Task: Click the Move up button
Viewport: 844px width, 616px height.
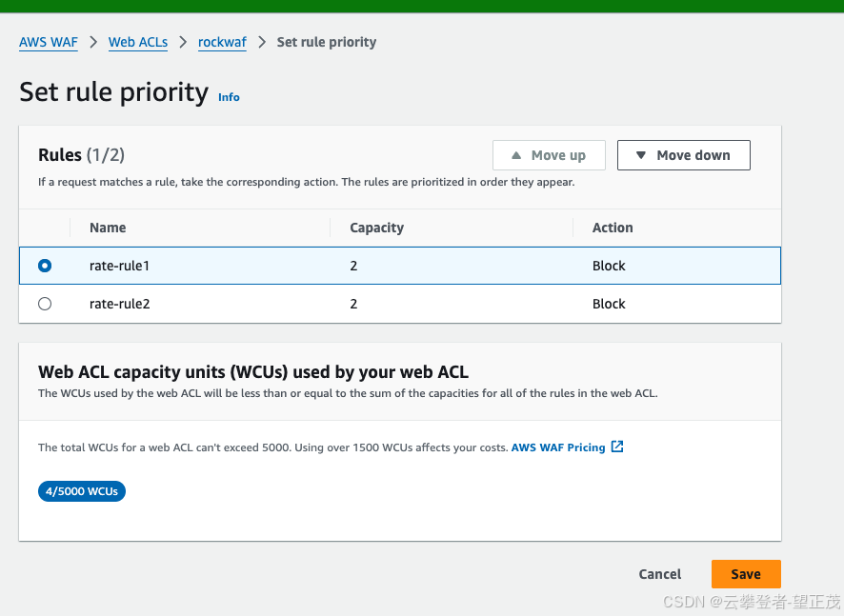Action: point(549,155)
